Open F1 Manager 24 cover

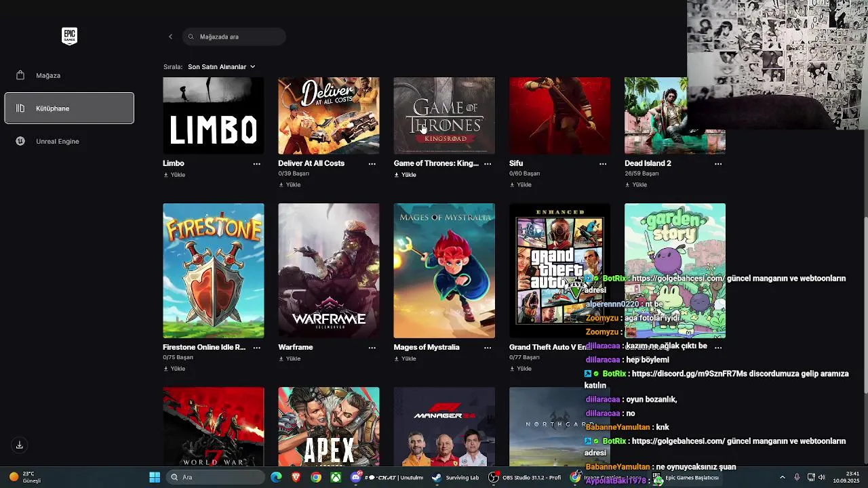(444, 426)
